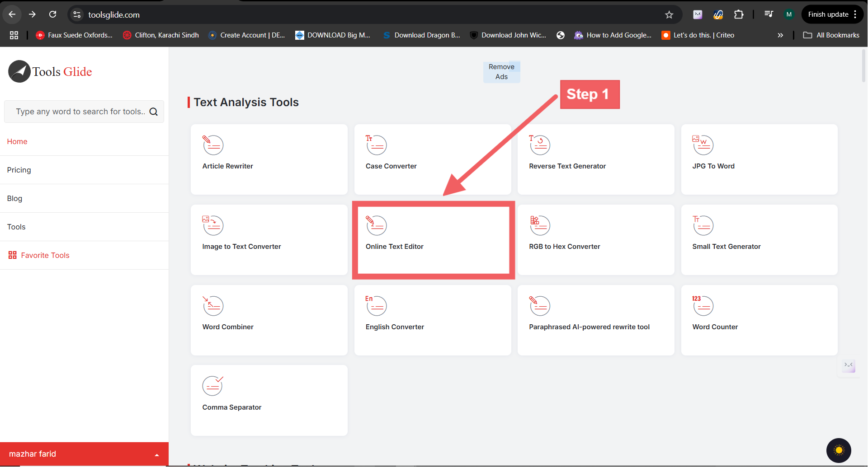Expand the mazhar farid user menu

click(156, 454)
